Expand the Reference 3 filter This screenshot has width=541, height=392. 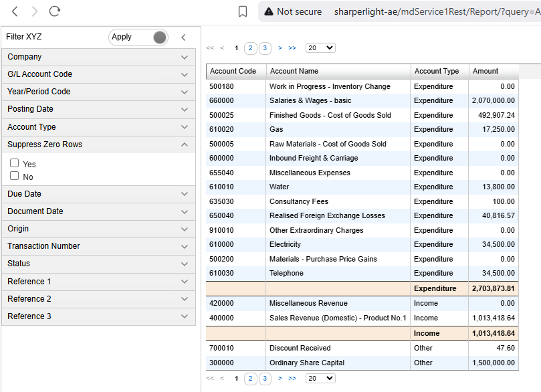pos(98,316)
